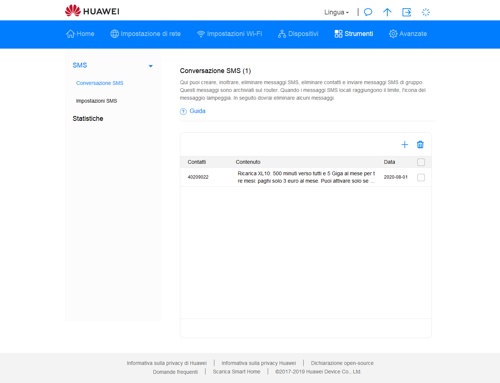Open Impostazioni Wi-Fi tab
Screen dimensions: 500x383
point(229,34)
